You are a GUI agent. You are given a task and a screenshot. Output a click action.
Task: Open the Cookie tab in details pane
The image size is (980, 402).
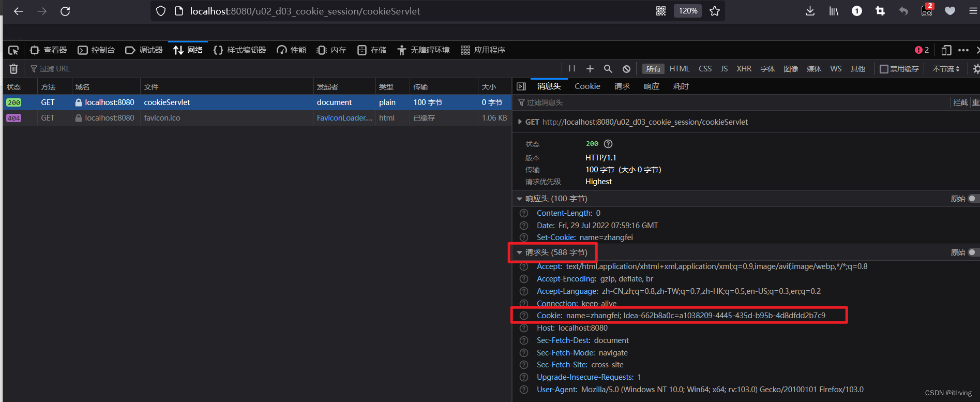click(x=587, y=86)
